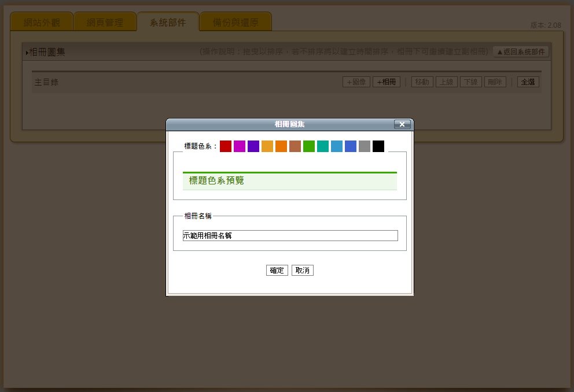Select the magenta title color swatch
This screenshot has width=574, height=392.
(240, 146)
